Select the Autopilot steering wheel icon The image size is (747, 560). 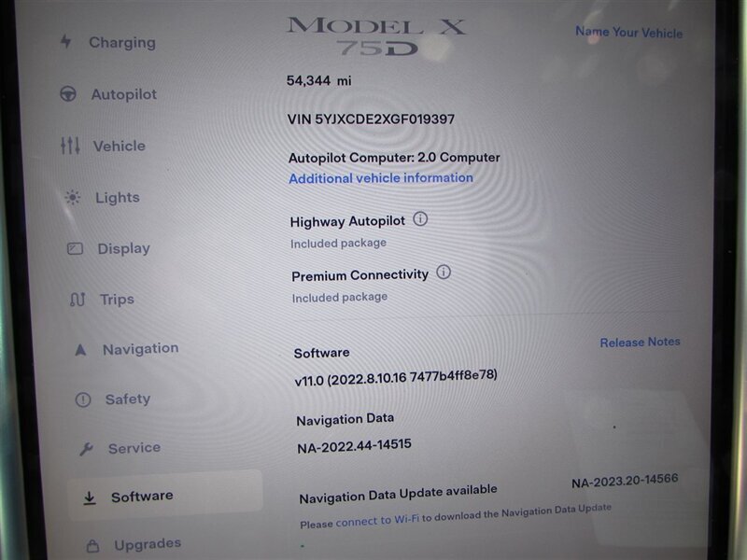click(x=67, y=94)
